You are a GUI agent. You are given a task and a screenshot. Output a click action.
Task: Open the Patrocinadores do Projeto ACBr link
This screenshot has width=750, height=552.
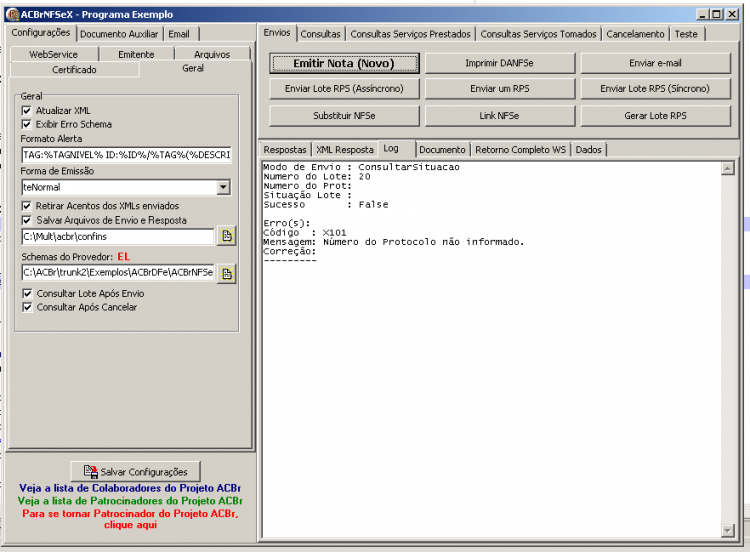click(x=130, y=501)
